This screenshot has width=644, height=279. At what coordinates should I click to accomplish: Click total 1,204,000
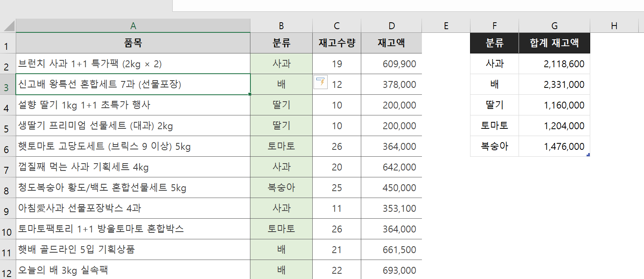click(x=554, y=126)
